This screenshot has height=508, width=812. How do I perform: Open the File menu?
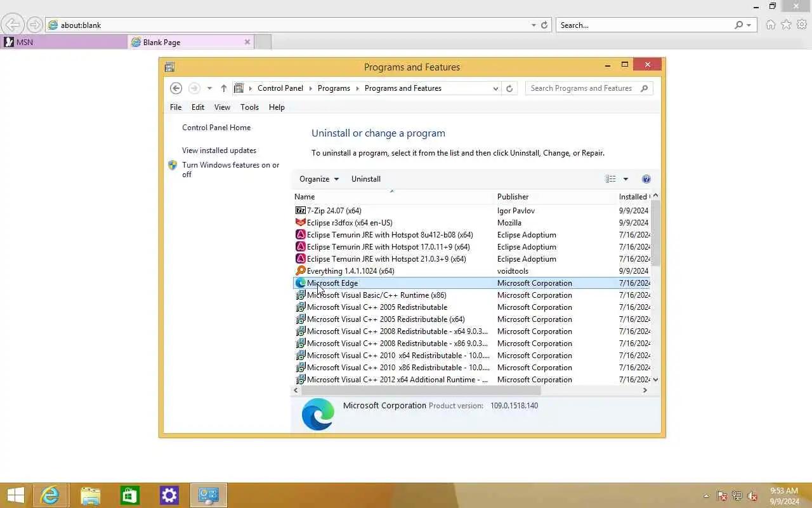point(176,107)
